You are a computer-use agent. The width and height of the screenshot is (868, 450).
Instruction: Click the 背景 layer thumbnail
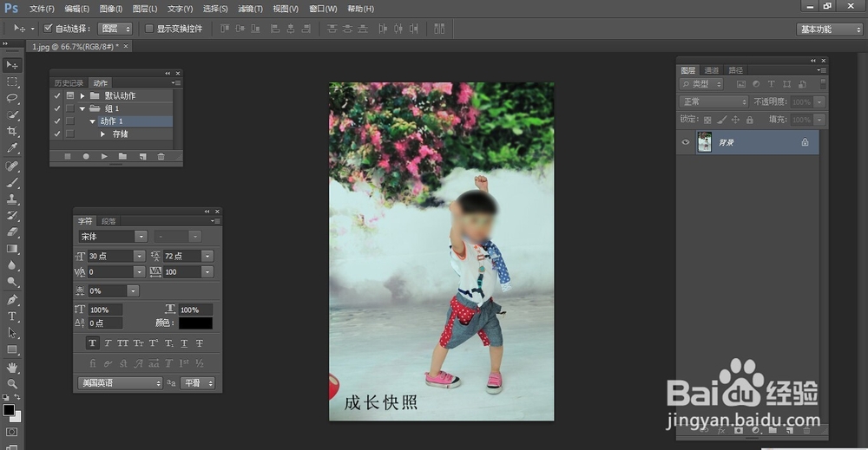(x=704, y=142)
